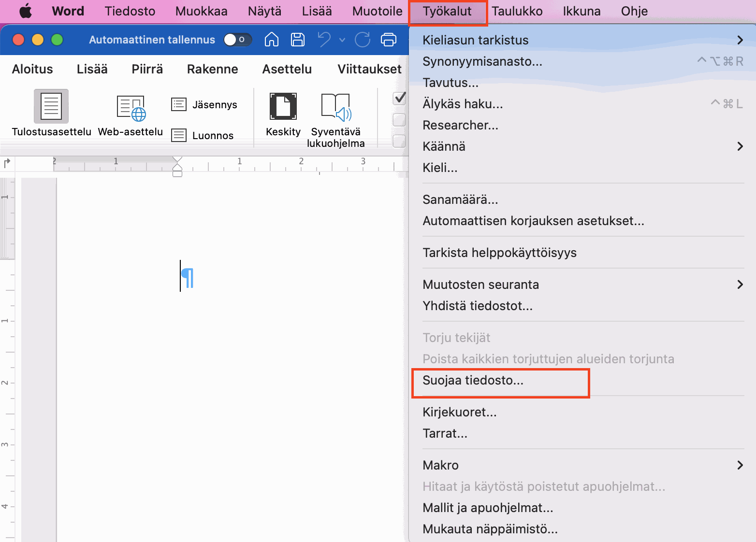Expand Muutosten seuranta submenu
The image size is (756, 542).
[582, 285]
